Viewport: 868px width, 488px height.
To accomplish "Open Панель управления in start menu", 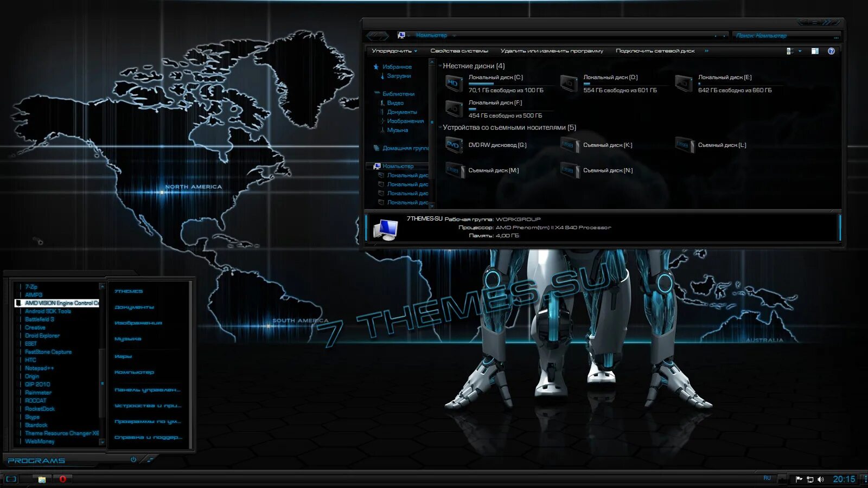I will pyautogui.click(x=147, y=389).
